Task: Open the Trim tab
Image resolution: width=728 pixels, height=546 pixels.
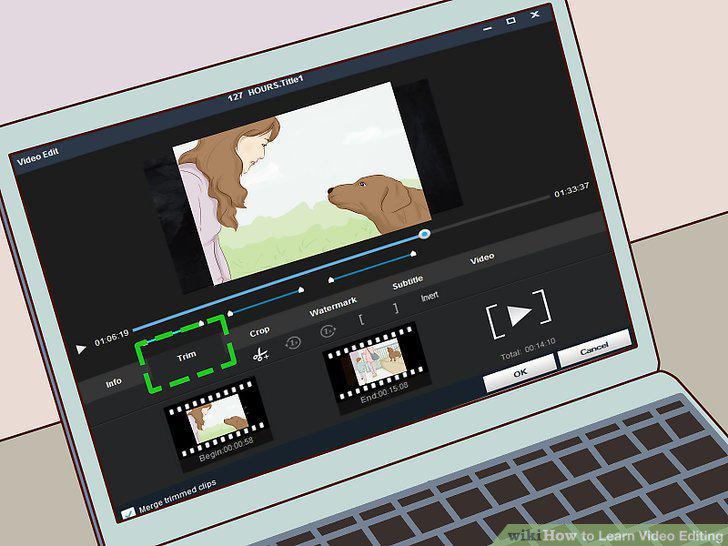Action: [187, 357]
